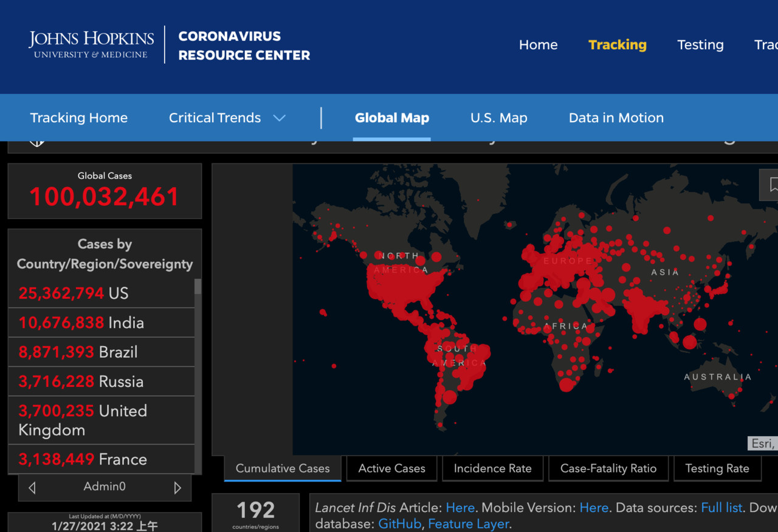This screenshot has width=778, height=532.
Task: Go to Tracking Home
Action: (x=79, y=118)
